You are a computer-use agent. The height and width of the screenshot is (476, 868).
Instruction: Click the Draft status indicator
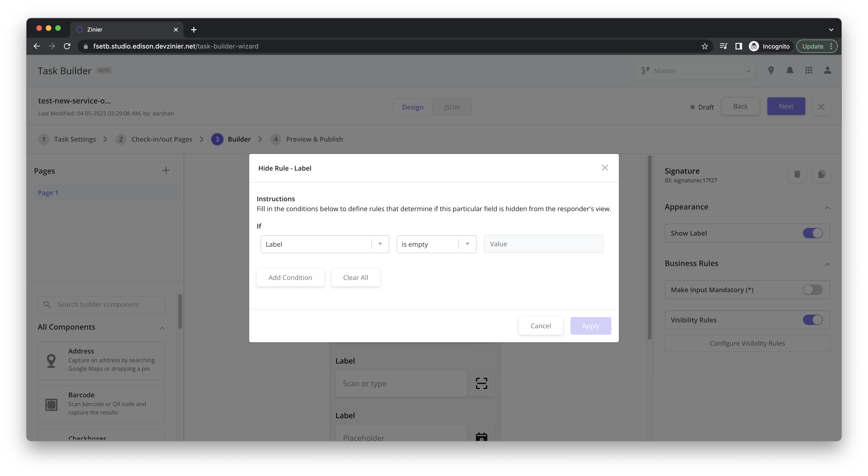(702, 107)
